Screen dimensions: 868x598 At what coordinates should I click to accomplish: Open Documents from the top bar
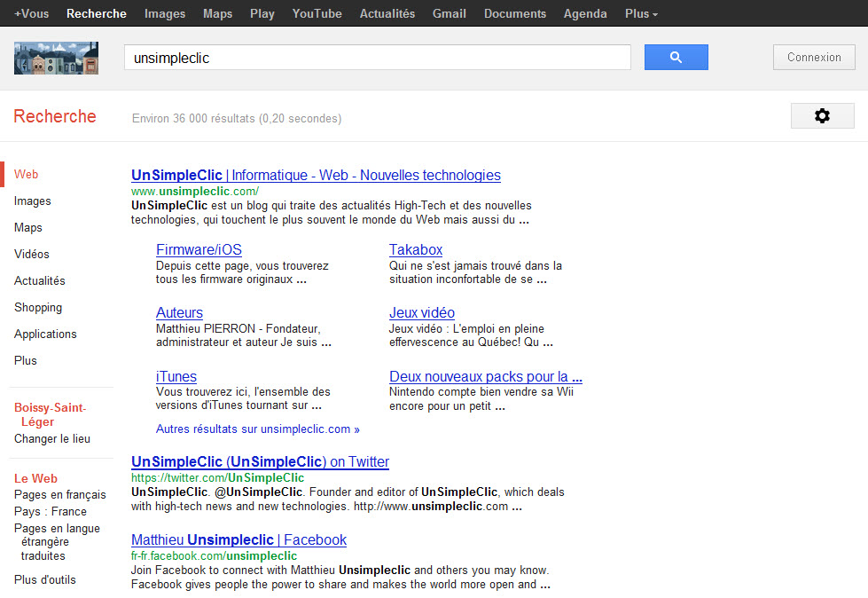515,14
